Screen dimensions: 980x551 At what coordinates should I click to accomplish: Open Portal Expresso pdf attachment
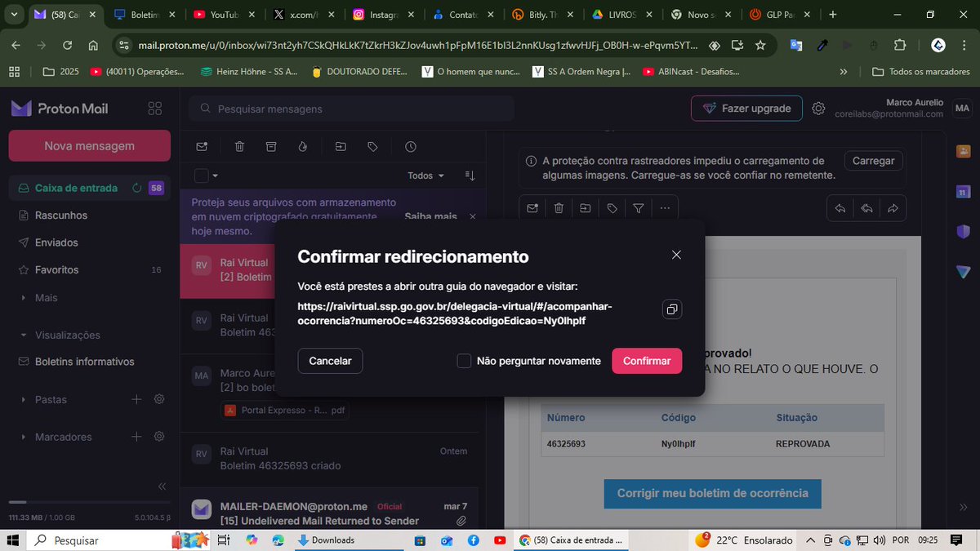pos(285,410)
